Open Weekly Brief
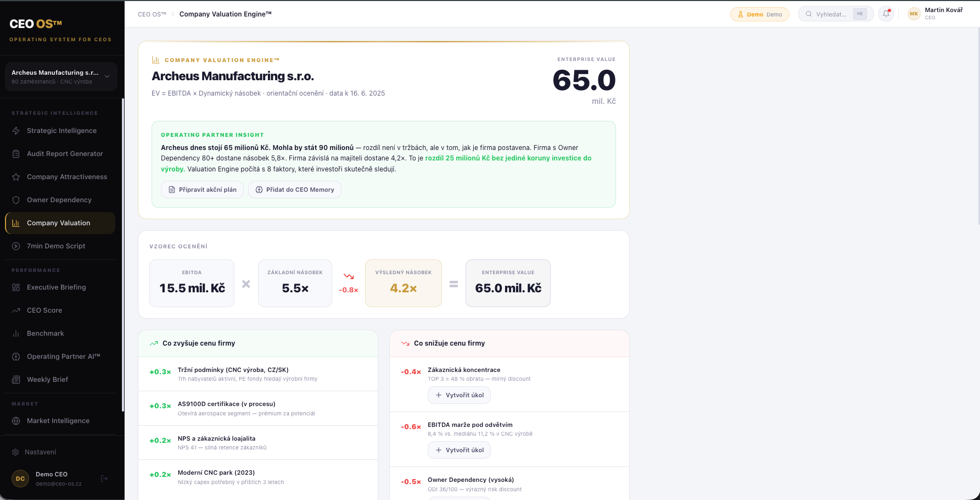This screenshot has width=980, height=500. pos(60,380)
